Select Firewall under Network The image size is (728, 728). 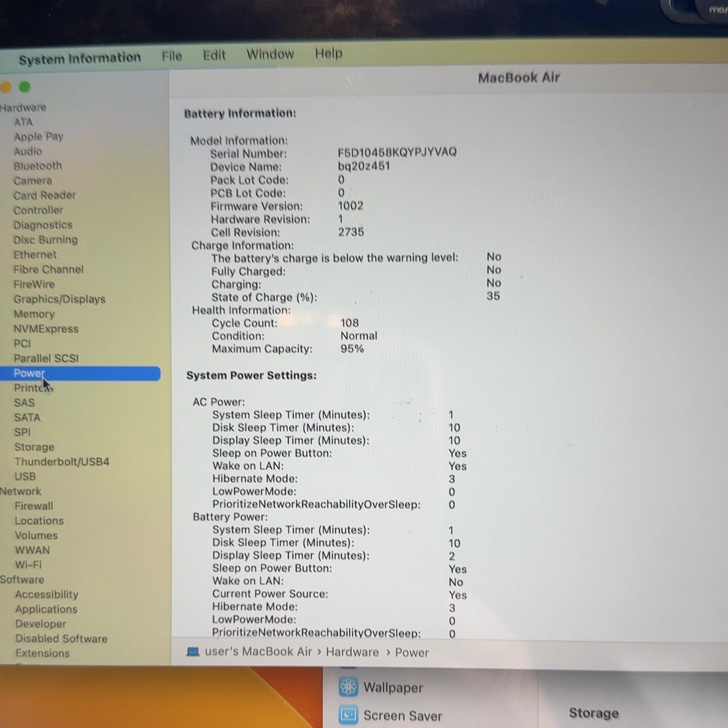(x=34, y=506)
